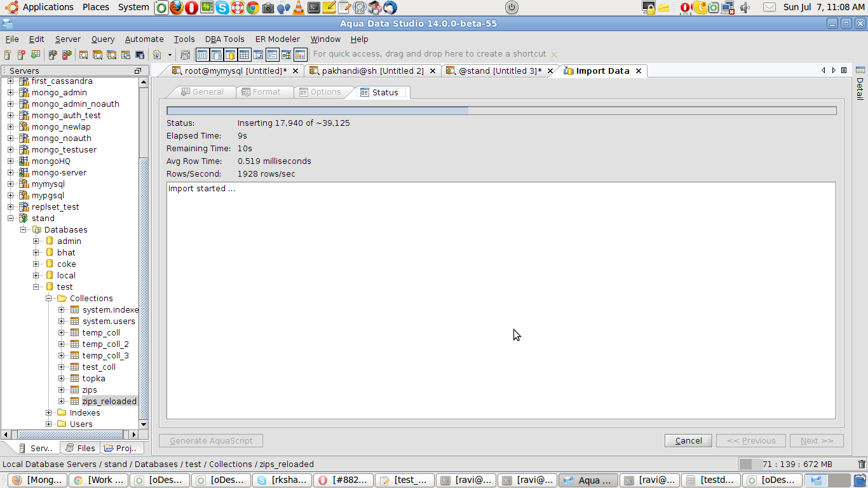
Task: Select temp_coll_2 collection
Action: (x=105, y=344)
